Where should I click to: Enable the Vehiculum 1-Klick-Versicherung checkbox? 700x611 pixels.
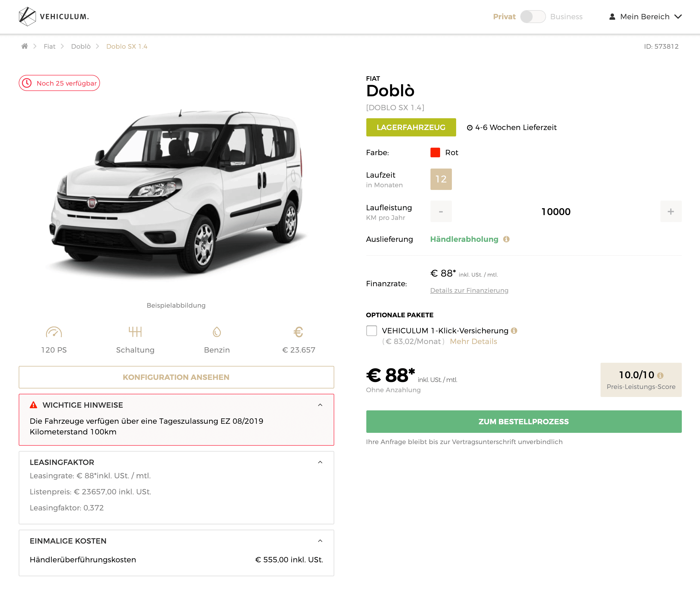pyautogui.click(x=371, y=330)
